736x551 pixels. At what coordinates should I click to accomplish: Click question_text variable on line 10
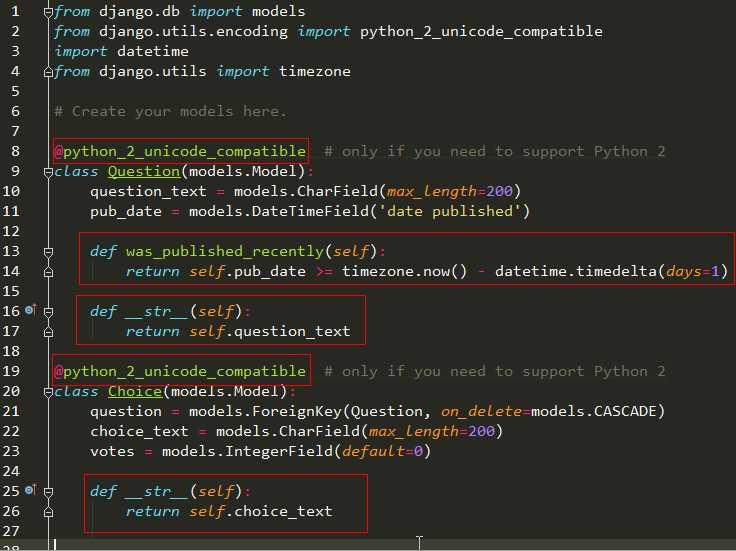click(x=148, y=191)
